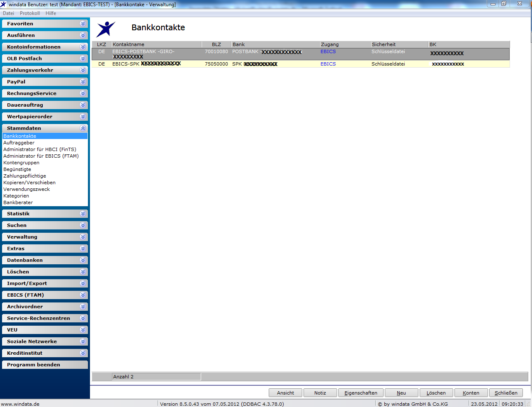Expand the Favoriten section chevron
Image resolution: width=532 pixels, height=407 pixels.
click(x=83, y=24)
